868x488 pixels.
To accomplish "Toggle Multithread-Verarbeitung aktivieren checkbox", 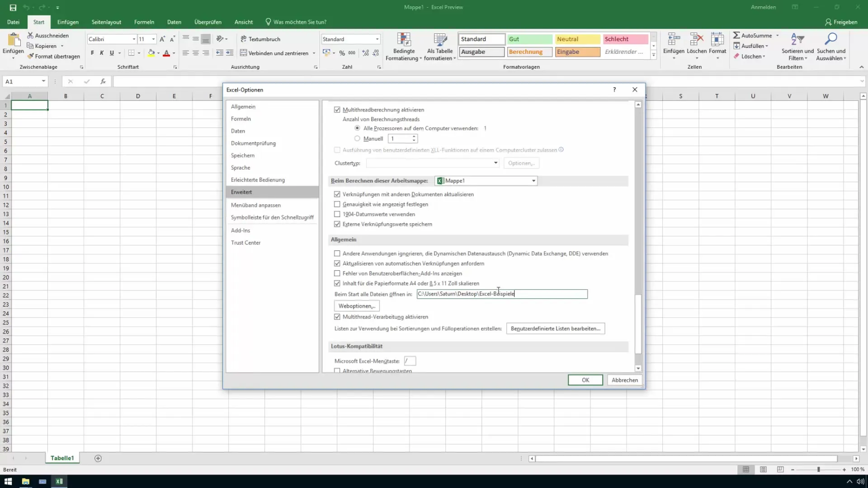I will point(337,317).
